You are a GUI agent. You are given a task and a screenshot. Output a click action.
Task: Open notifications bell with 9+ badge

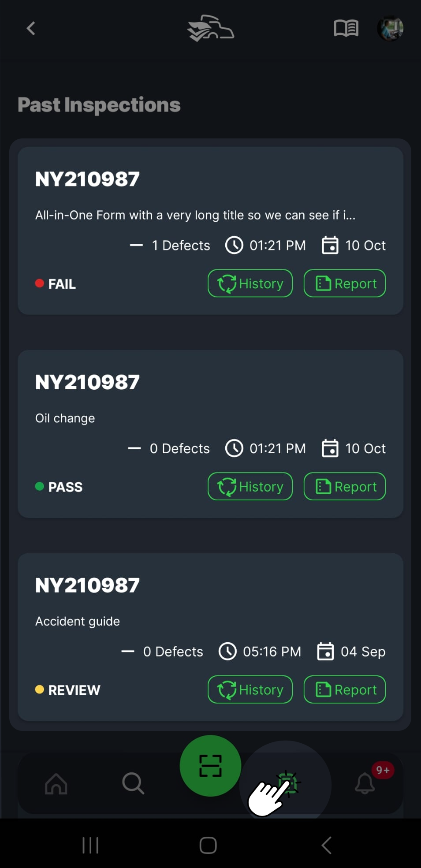coord(365,783)
